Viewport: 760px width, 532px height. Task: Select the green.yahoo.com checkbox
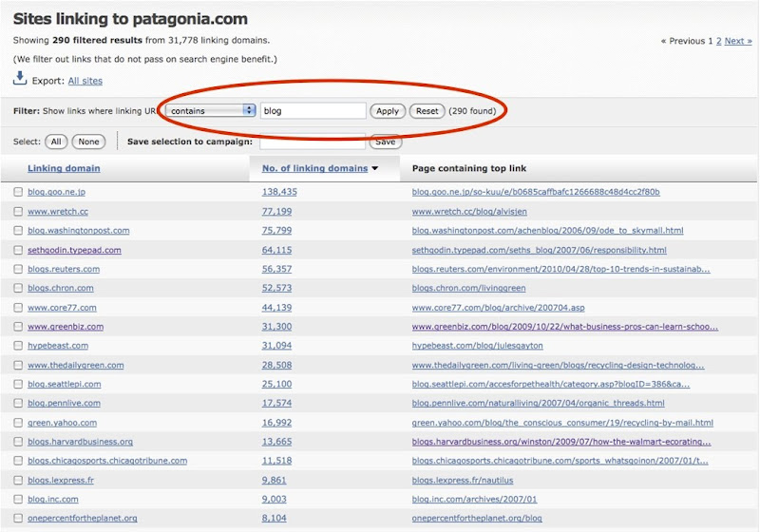point(18,423)
